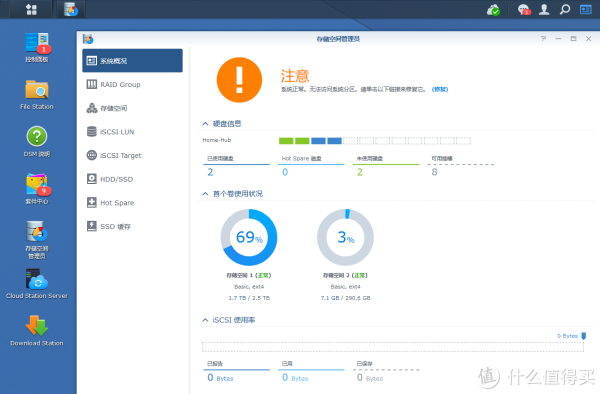This screenshot has height=394, width=600.
Task: Click the first green disk slot
Action: pyautogui.click(x=286, y=141)
